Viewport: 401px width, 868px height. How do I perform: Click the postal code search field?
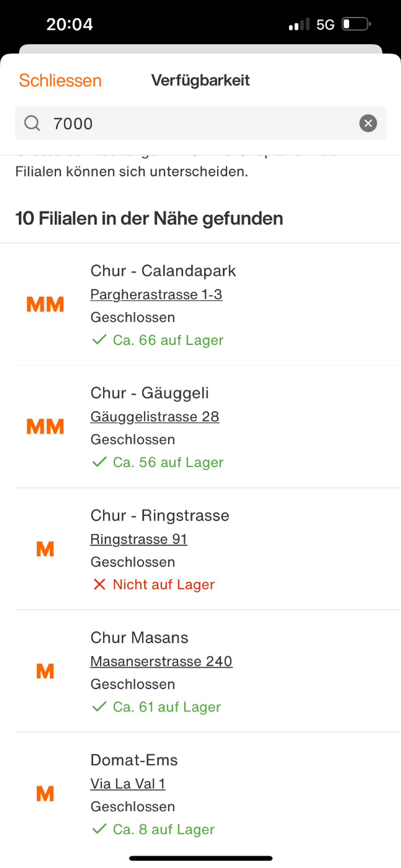(200, 123)
